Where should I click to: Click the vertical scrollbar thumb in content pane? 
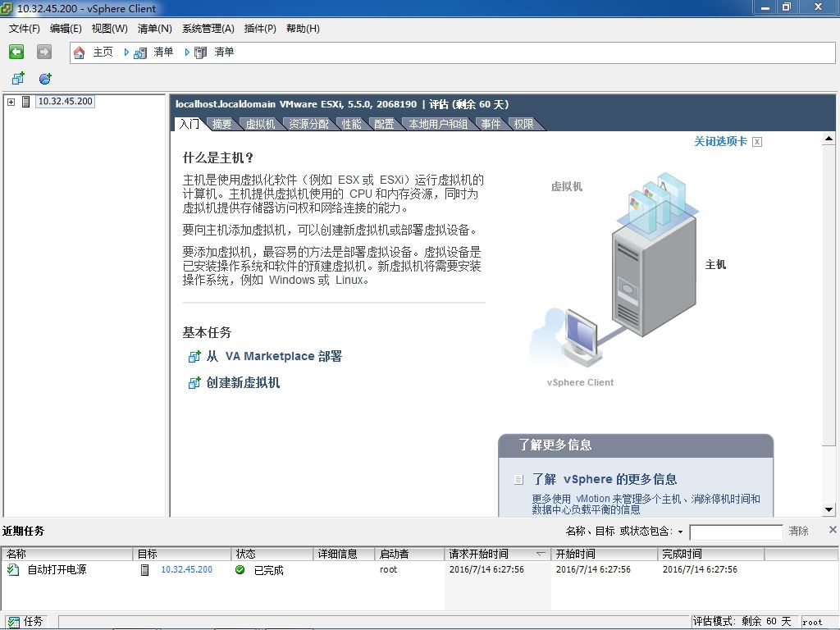point(829,294)
